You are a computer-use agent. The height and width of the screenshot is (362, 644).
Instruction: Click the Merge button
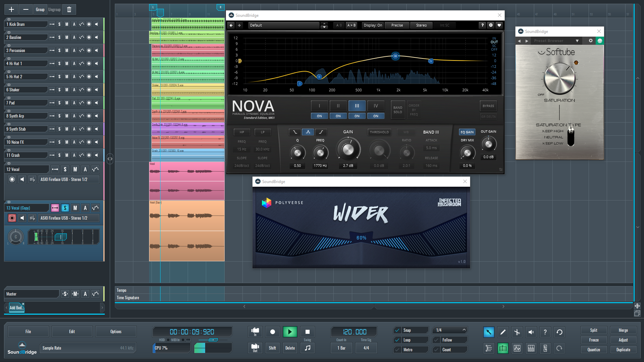[x=623, y=330]
